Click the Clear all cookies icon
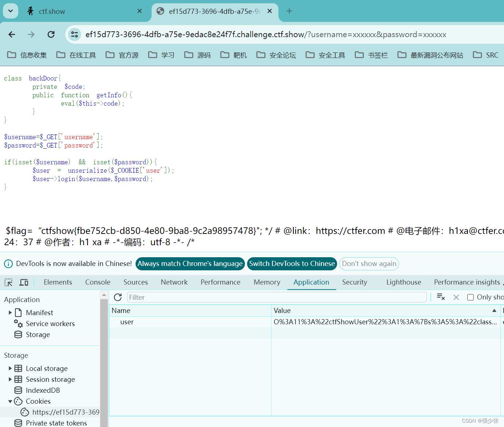504x427 pixels. pos(441,297)
